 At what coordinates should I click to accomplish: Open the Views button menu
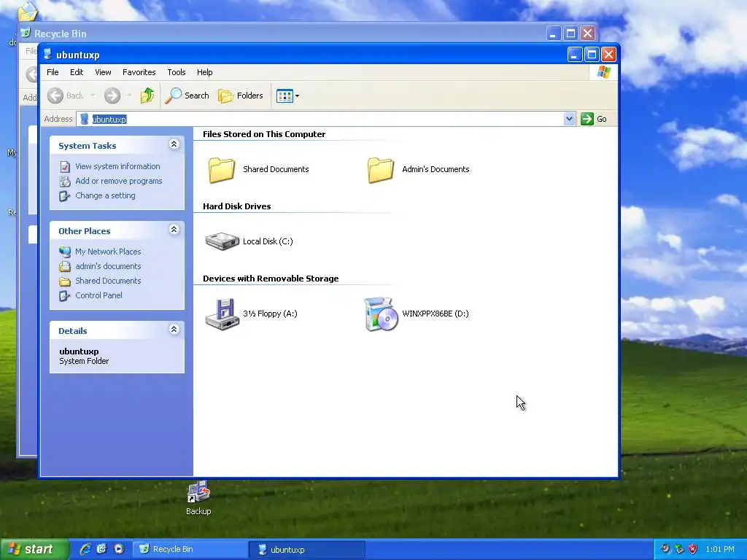pyautogui.click(x=287, y=96)
